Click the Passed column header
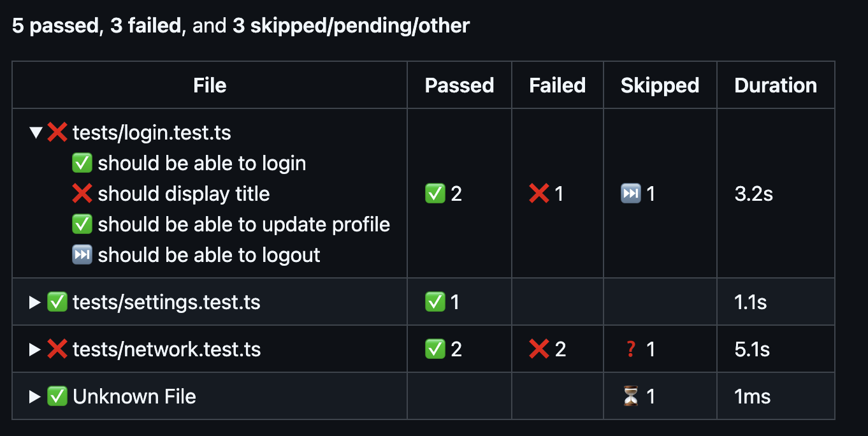The height and width of the screenshot is (436, 868). click(459, 85)
